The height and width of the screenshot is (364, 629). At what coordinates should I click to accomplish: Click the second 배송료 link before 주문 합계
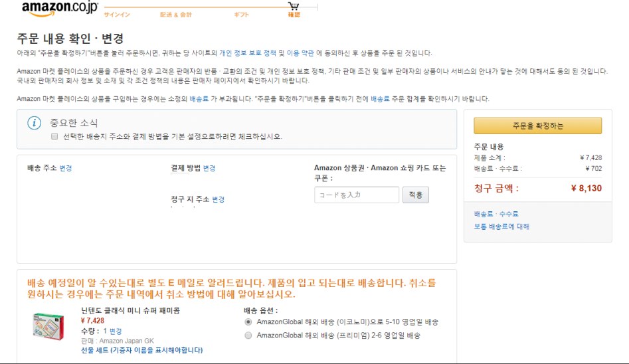point(381,99)
